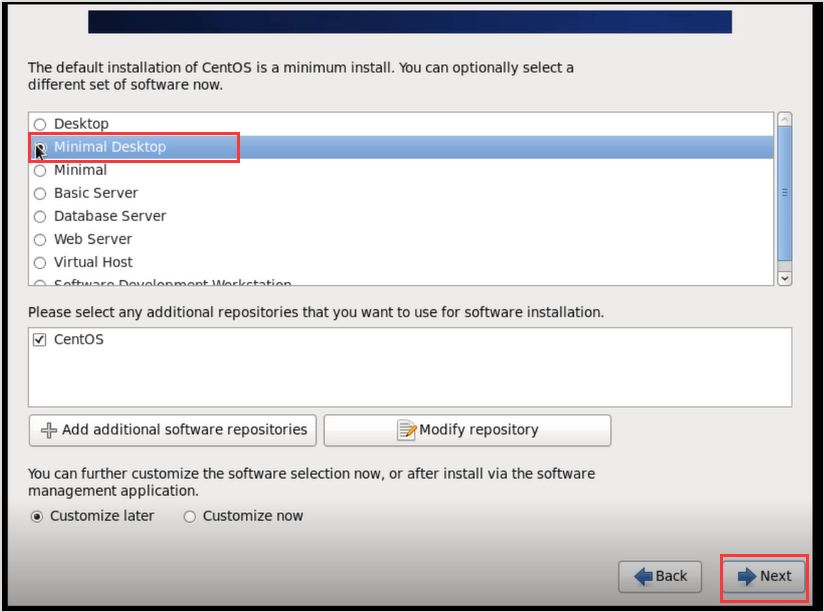The height and width of the screenshot is (612, 824).
Task: Choose the Database Server radio button
Action: [40, 216]
